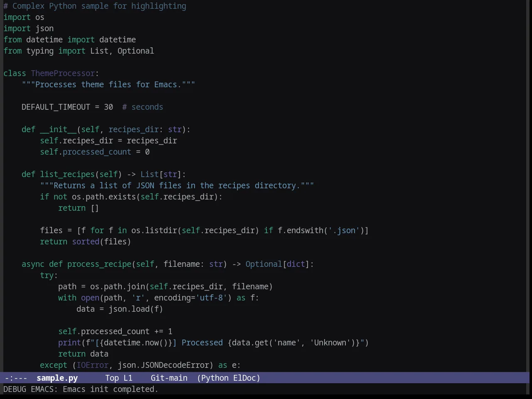This screenshot has height=399, width=532.
Task: Click the '.json' string literal
Action: click(x=344, y=230)
